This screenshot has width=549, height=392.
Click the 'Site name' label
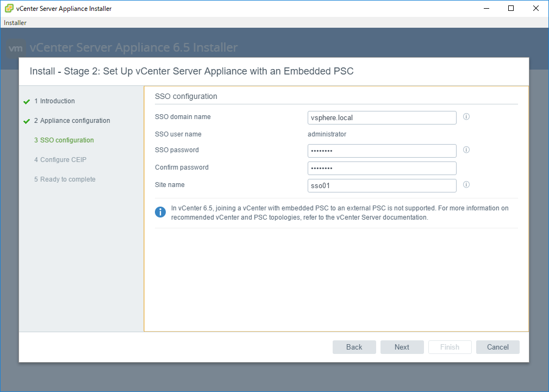pyautogui.click(x=170, y=185)
